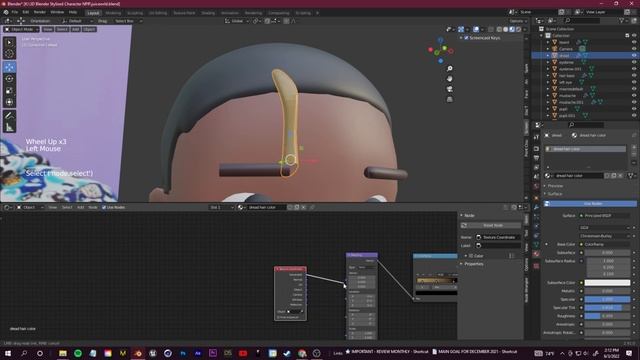Hide the beard object in outliner

pyautogui.click(x=634, y=42)
